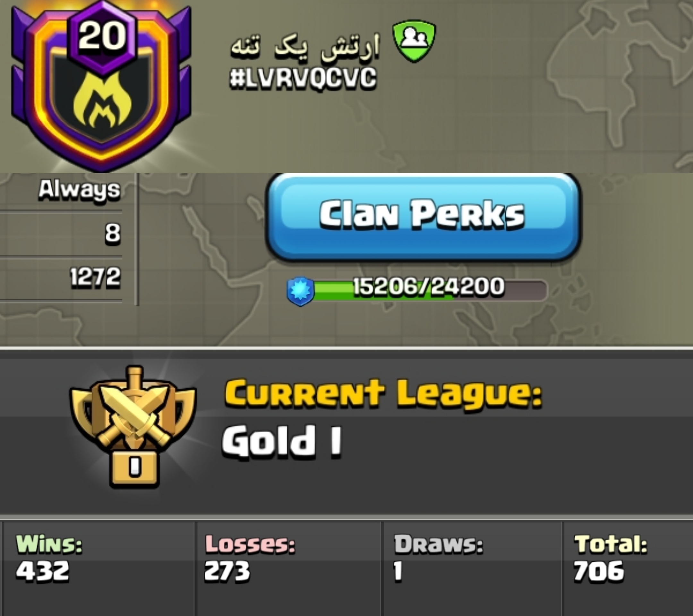The image size is (693, 616).
Task: Copy the clan tag #LVRVQCVC
Action: [x=303, y=79]
